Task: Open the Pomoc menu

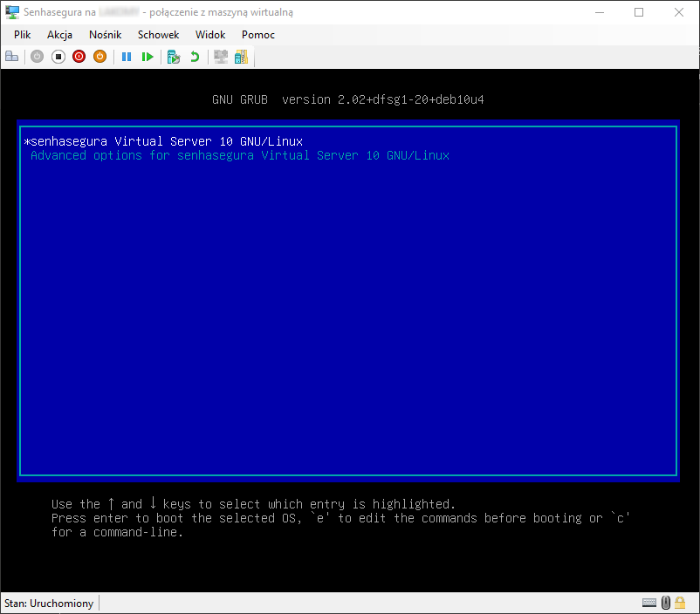Action: point(258,35)
